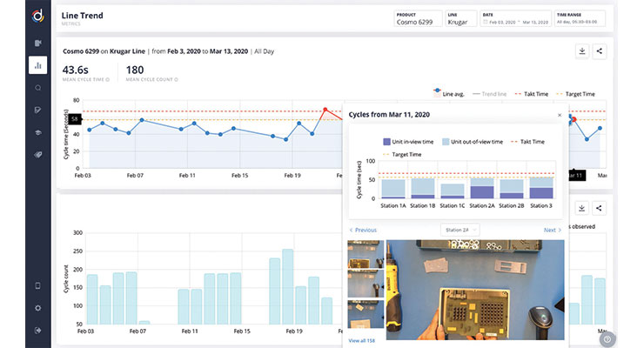
Task: Open the video camera section in sidebar
Action: point(38,43)
